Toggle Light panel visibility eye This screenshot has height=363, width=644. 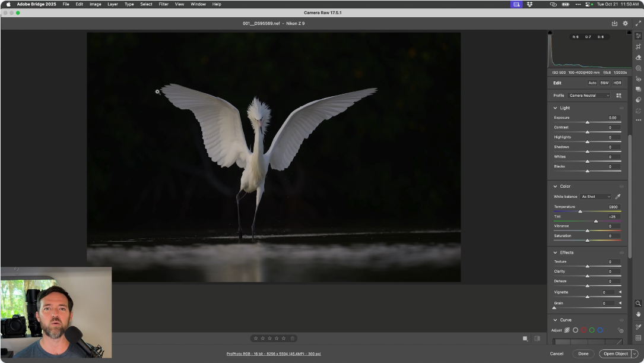(621, 108)
